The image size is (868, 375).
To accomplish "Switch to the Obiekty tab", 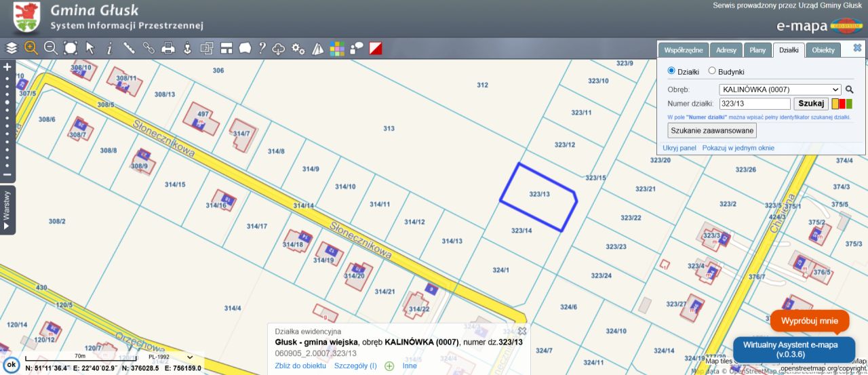I will coord(823,50).
